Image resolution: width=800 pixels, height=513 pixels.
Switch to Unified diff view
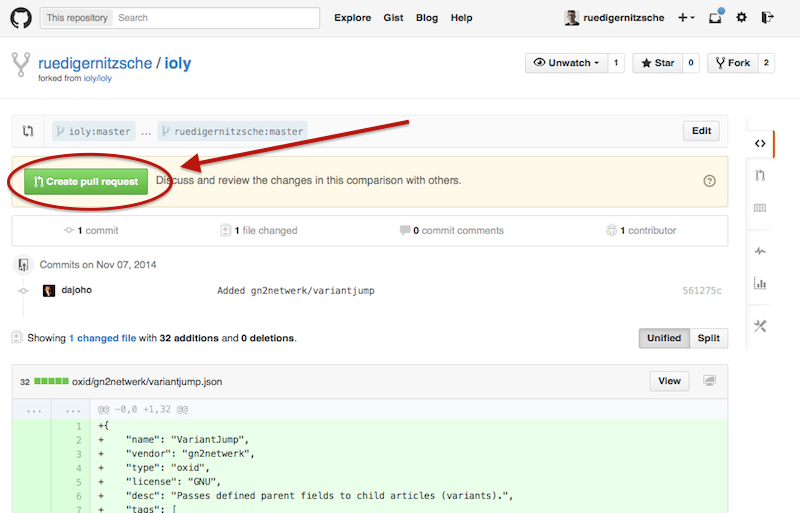click(664, 338)
